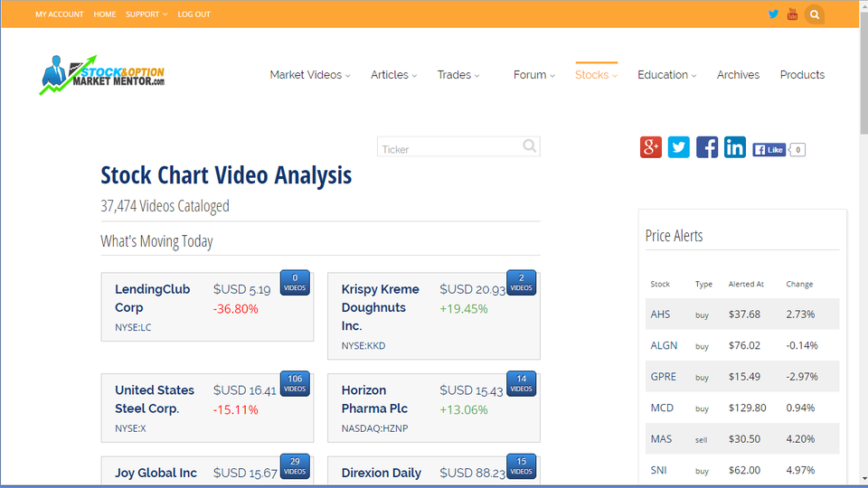Click the Type column header
The height and width of the screenshot is (488, 868).
pos(703,284)
